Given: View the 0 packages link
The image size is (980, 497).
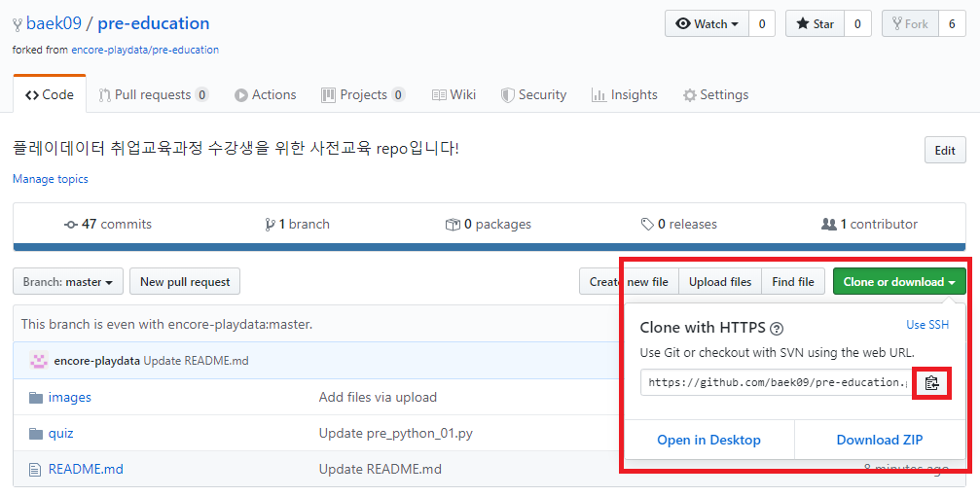Looking at the screenshot, I should [x=489, y=224].
